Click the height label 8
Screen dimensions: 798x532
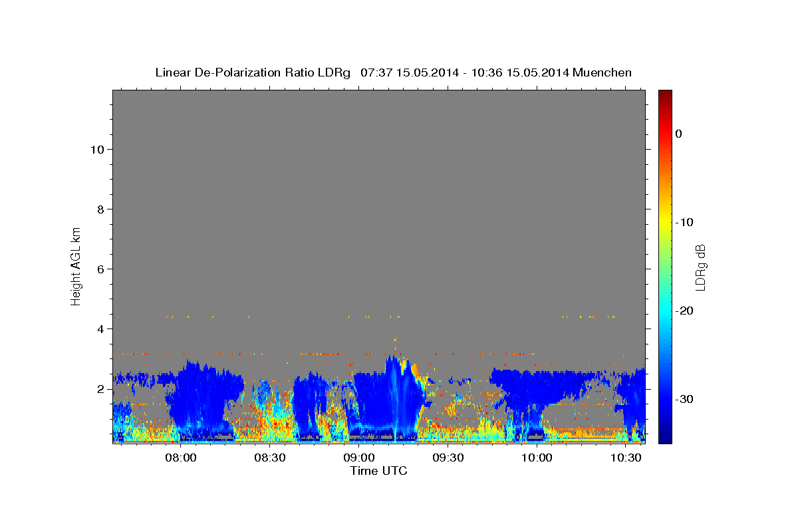pos(100,209)
